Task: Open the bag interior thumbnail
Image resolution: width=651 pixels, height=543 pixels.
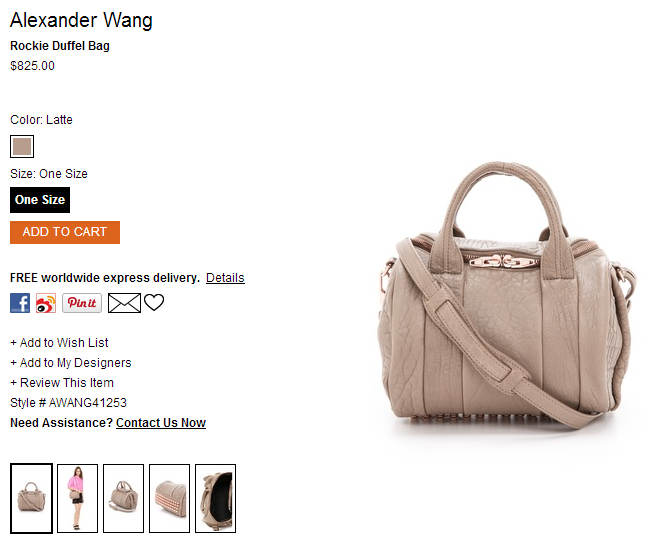Action: (x=215, y=498)
